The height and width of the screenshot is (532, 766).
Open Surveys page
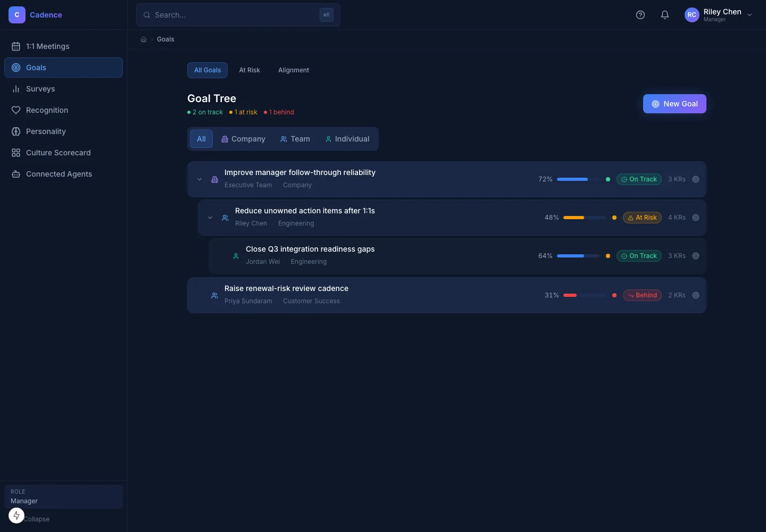point(63,89)
